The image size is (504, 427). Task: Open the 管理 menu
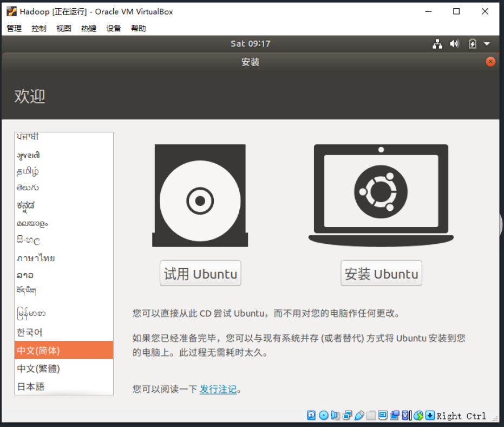click(x=14, y=28)
